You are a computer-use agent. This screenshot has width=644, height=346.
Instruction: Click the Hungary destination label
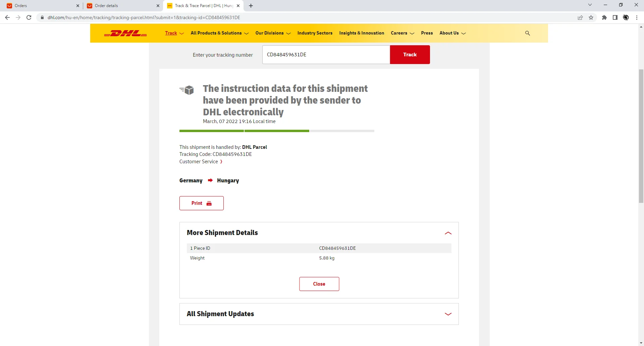coord(228,180)
